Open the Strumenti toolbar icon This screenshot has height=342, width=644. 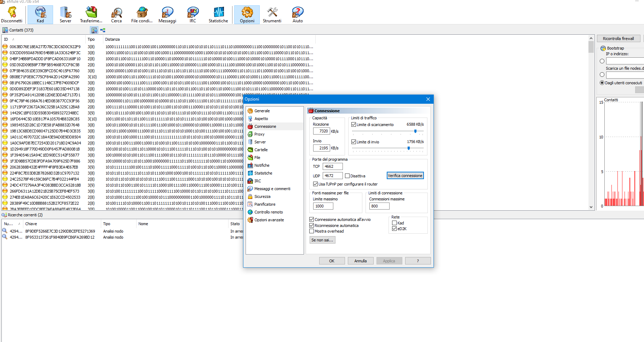[x=272, y=15]
